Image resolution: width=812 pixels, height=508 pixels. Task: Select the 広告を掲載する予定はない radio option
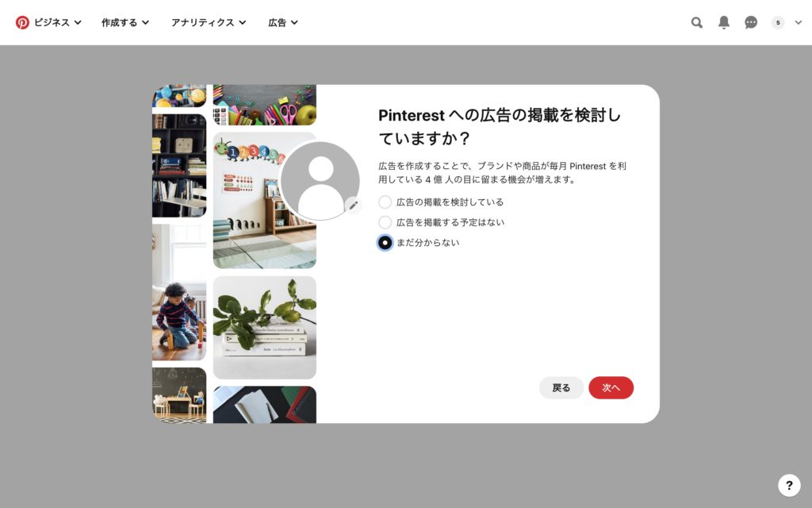click(x=385, y=222)
